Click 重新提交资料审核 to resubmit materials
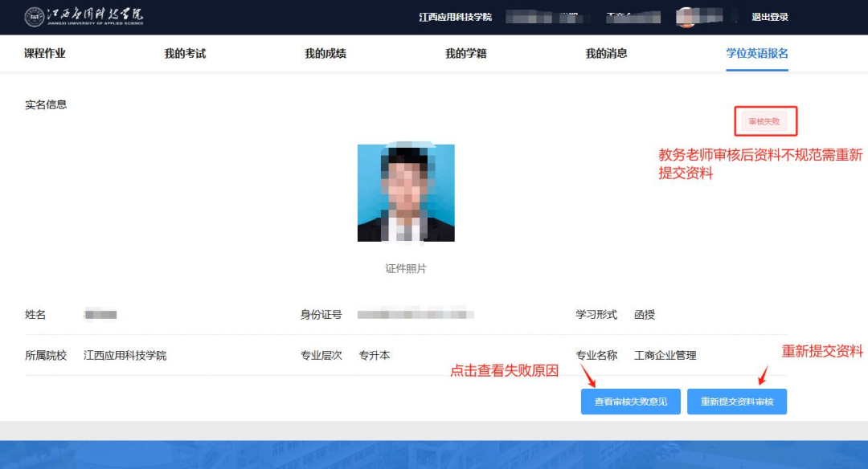 [x=736, y=402]
